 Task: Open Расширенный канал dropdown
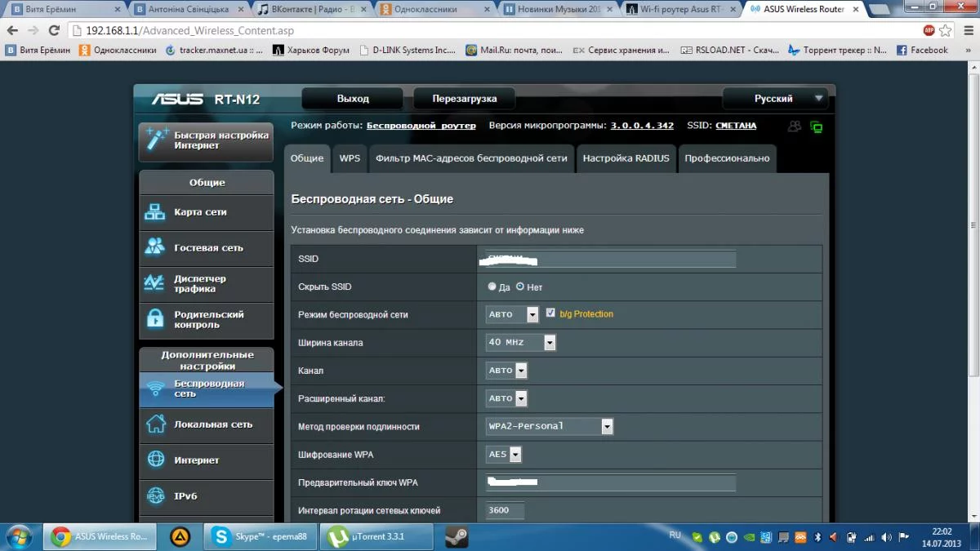click(506, 398)
